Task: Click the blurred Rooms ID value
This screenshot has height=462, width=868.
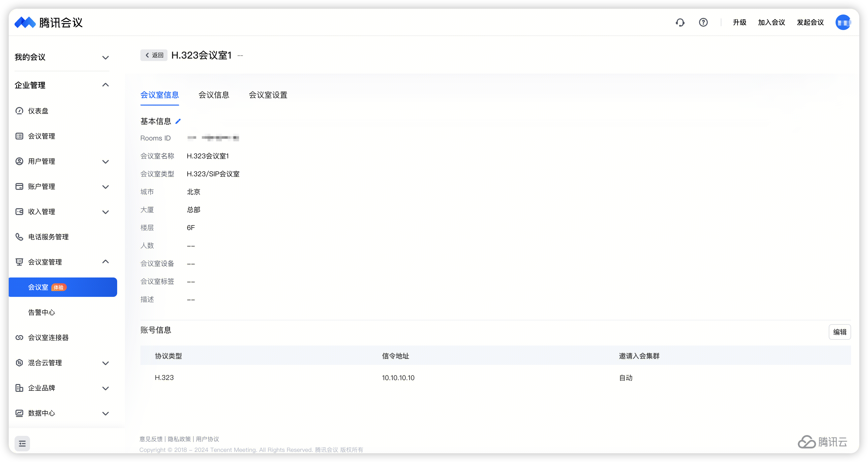Action: point(213,138)
